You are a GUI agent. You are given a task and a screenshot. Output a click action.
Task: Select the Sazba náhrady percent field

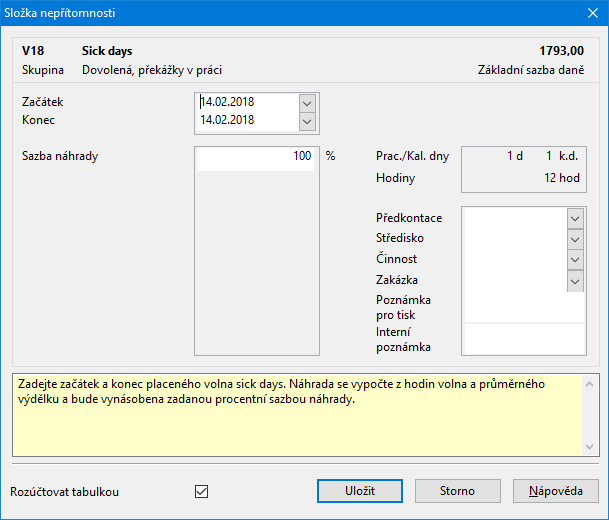(255, 158)
